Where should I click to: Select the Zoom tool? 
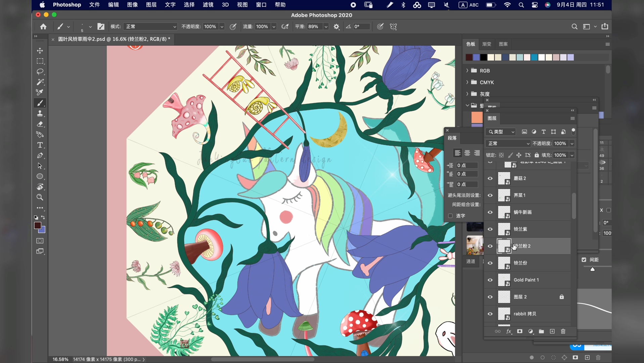[40, 197]
